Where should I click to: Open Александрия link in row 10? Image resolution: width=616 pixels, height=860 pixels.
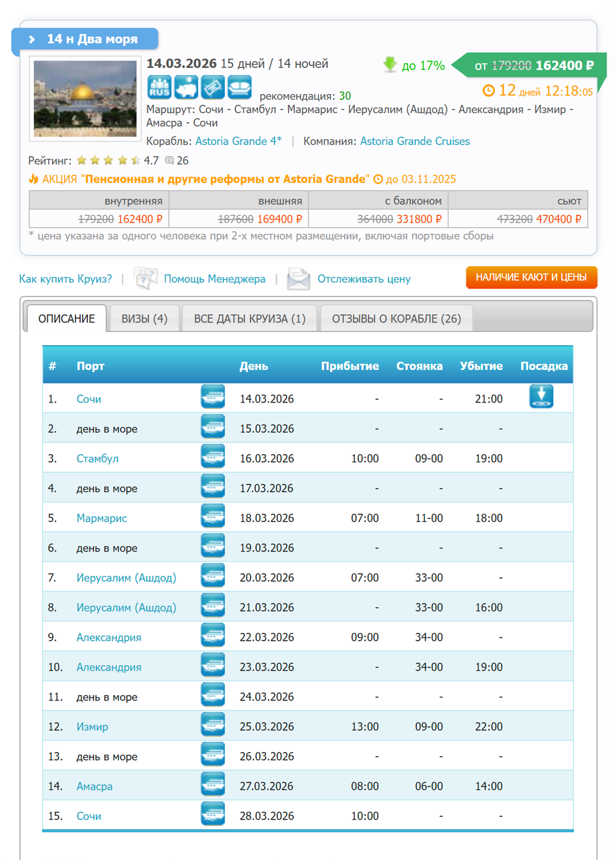(x=109, y=667)
